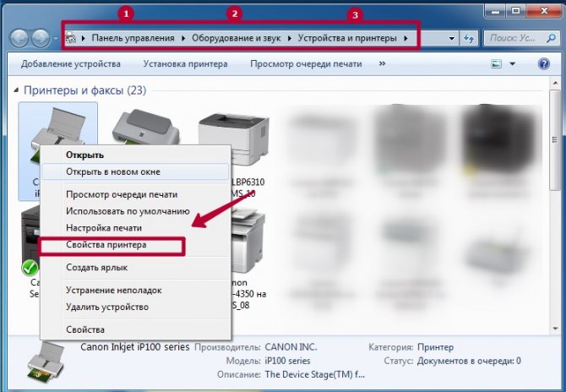
Task: Click 'CANON INC.' manufacturer value
Action: coord(291,347)
